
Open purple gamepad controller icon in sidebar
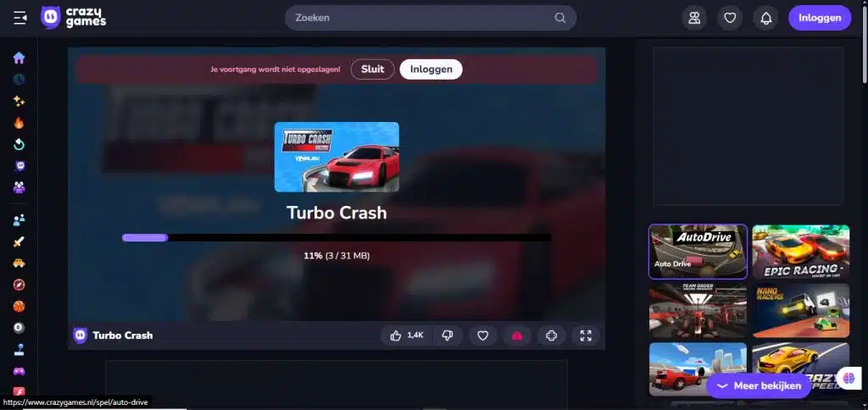19,371
